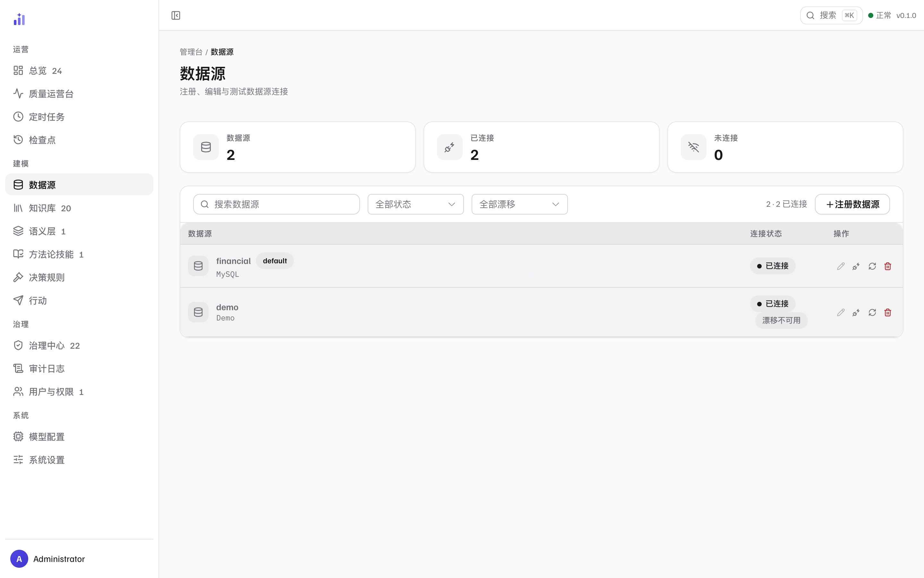The image size is (924, 578).
Task: Click the demo row database icon
Action: pos(198,312)
